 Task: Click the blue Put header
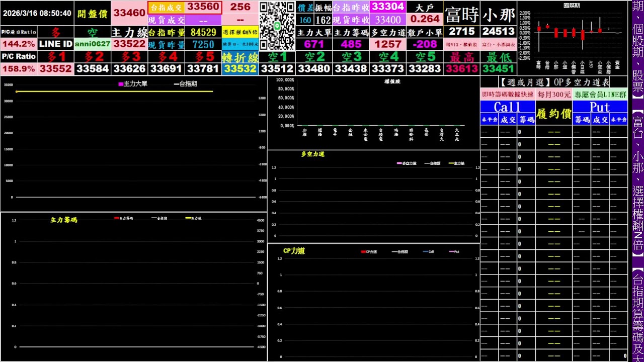[x=600, y=107]
